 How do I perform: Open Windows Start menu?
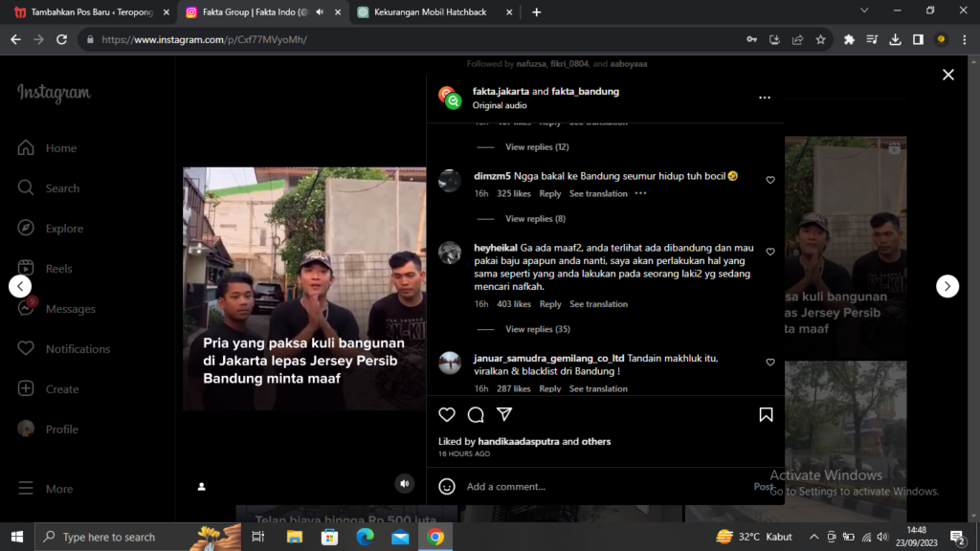click(17, 537)
